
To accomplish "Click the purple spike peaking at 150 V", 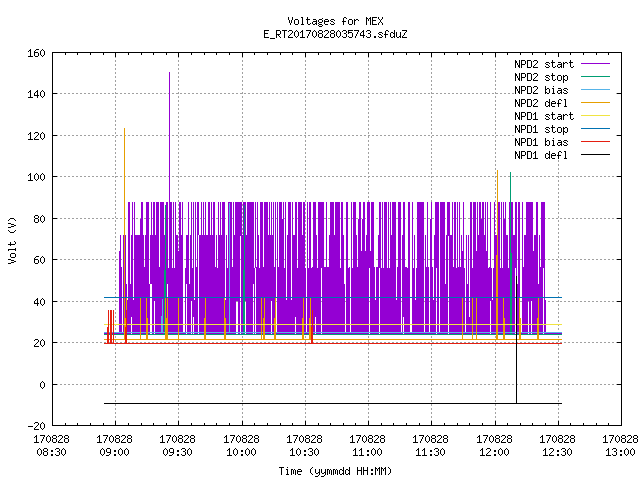I will click(169, 135).
